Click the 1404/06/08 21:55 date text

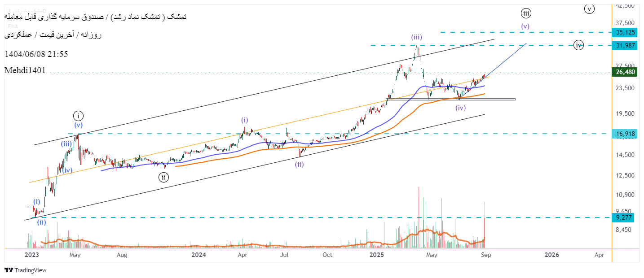(x=36, y=54)
